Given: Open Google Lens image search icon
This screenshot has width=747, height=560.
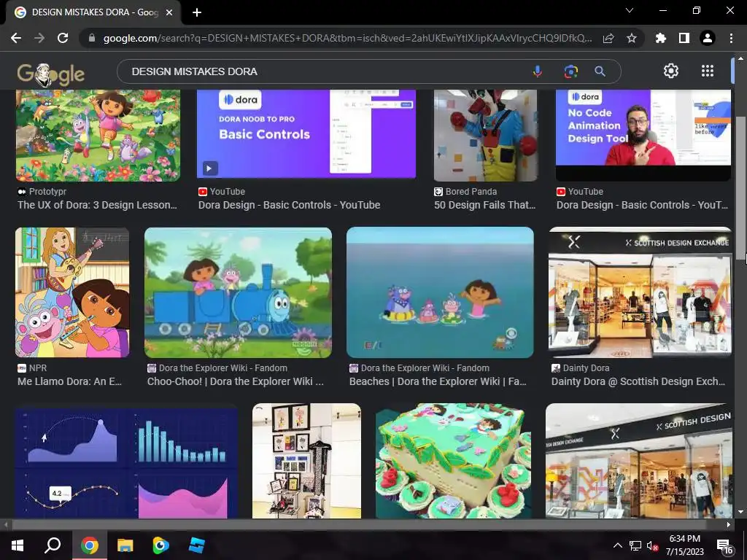Looking at the screenshot, I should 570,71.
